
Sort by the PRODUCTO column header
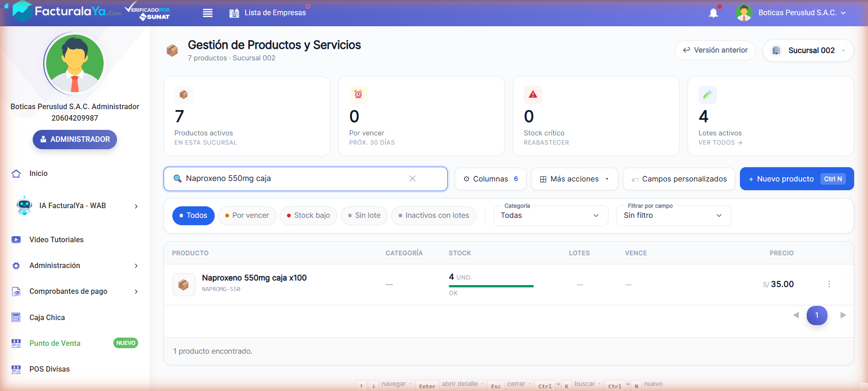pos(190,253)
